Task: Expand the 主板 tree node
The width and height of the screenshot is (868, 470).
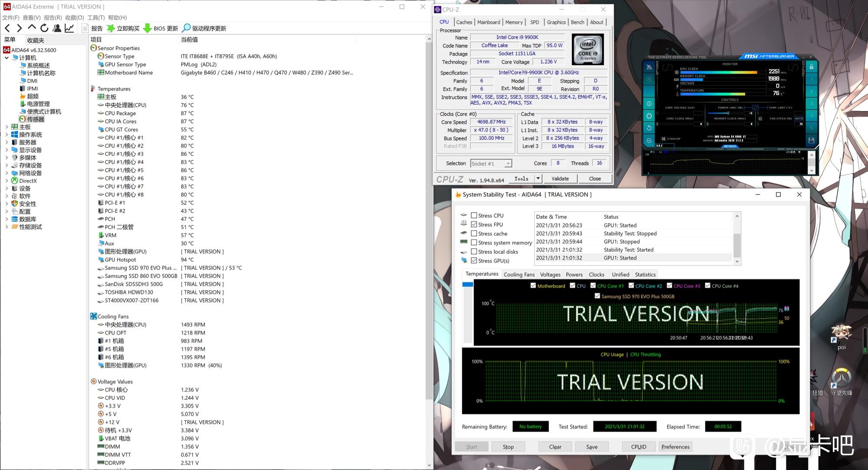Action: [x=7, y=127]
